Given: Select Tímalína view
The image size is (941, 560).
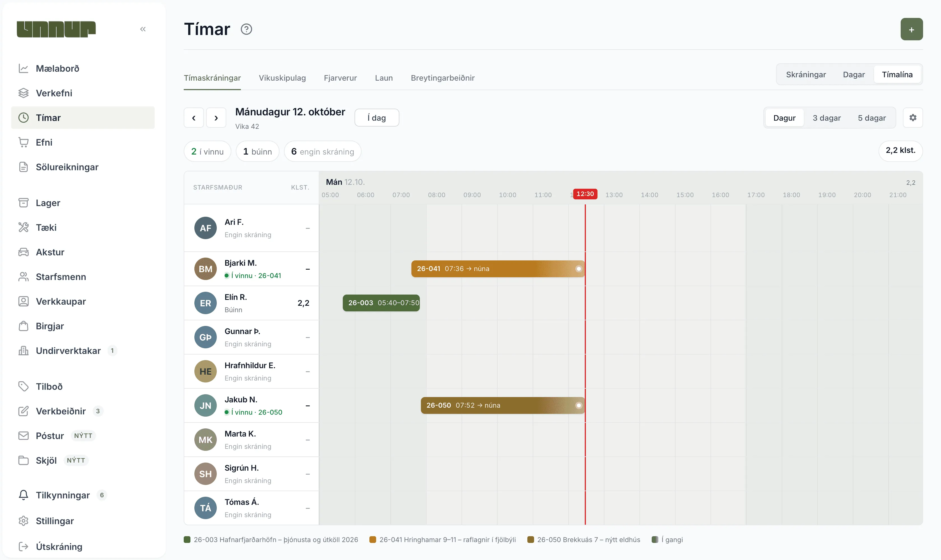Looking at the screenshot, I should coord(897,74).
